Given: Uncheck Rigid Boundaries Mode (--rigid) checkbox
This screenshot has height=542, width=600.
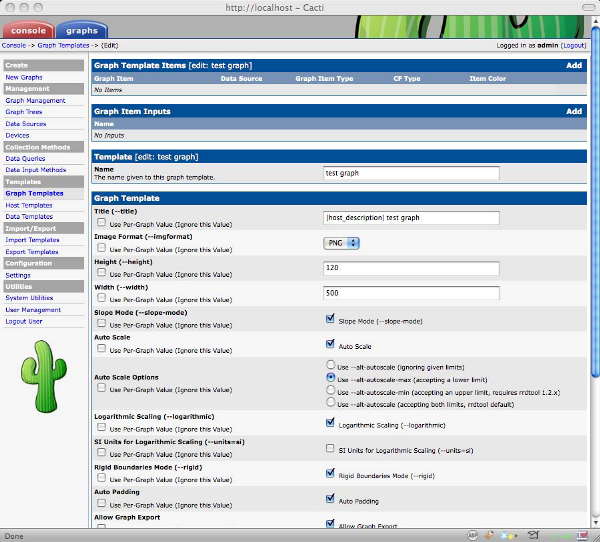Looking at the screenshot, I should pyautogui.click(x=330, y=473).
